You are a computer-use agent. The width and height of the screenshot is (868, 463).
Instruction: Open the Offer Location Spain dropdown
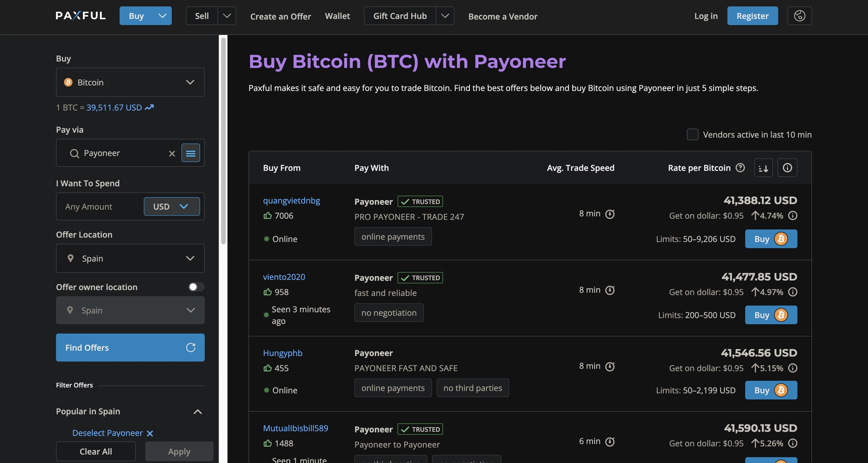[x=130, y=258]
